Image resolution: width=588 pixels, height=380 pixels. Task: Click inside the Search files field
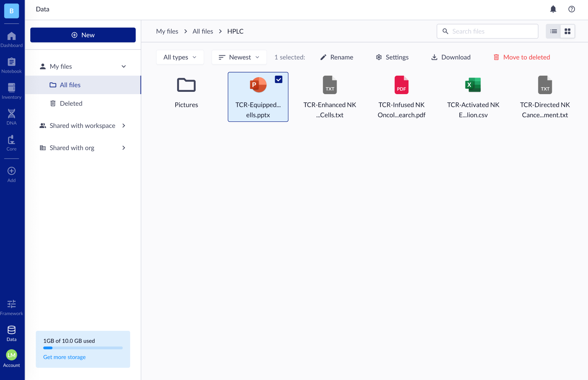pyautogui.click(x=487, y=31)
